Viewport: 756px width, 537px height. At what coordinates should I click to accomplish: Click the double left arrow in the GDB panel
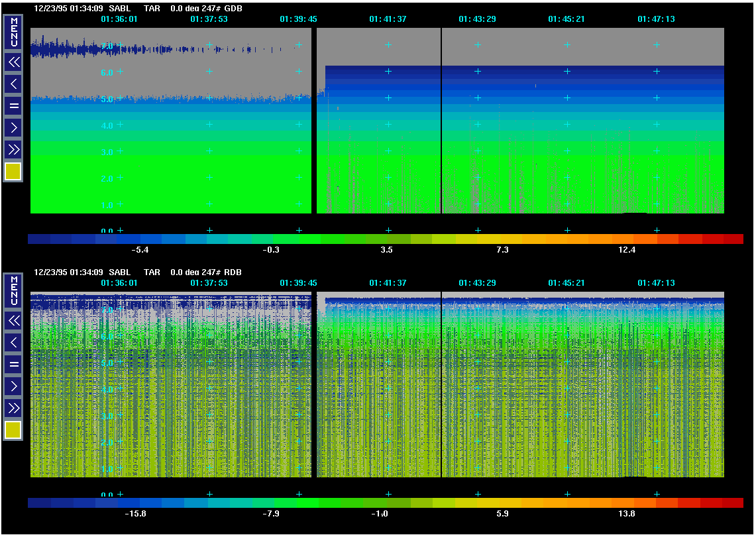[13, 62]
